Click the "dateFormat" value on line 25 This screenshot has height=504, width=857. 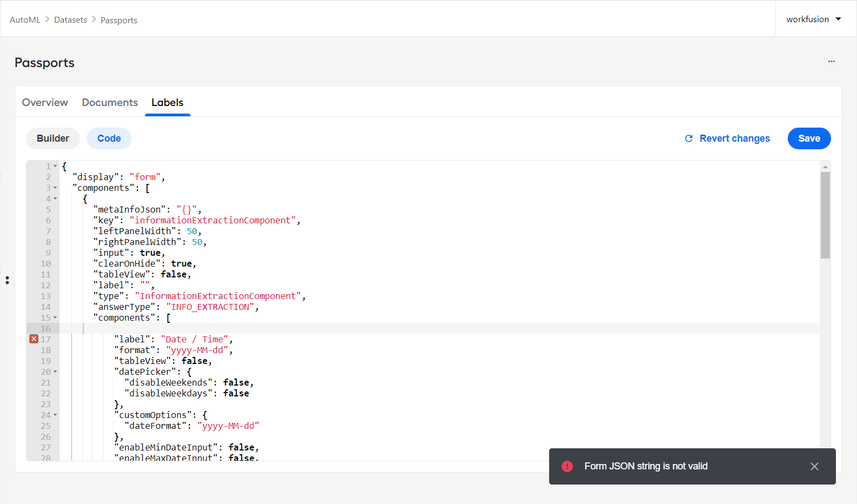(x=228, y=426)
